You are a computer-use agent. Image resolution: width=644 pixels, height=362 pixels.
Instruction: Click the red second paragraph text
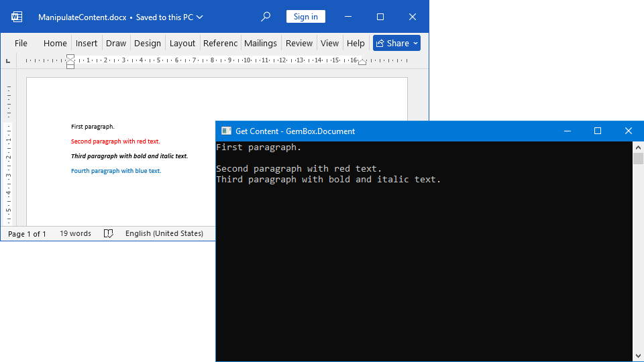coord(115,141)
